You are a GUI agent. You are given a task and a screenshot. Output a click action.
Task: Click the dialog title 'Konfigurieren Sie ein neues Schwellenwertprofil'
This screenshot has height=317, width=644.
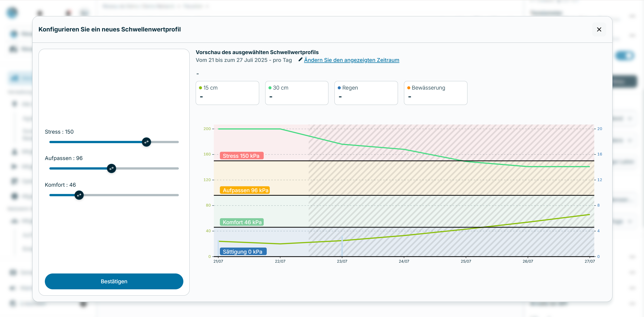(x=110, y=29)
